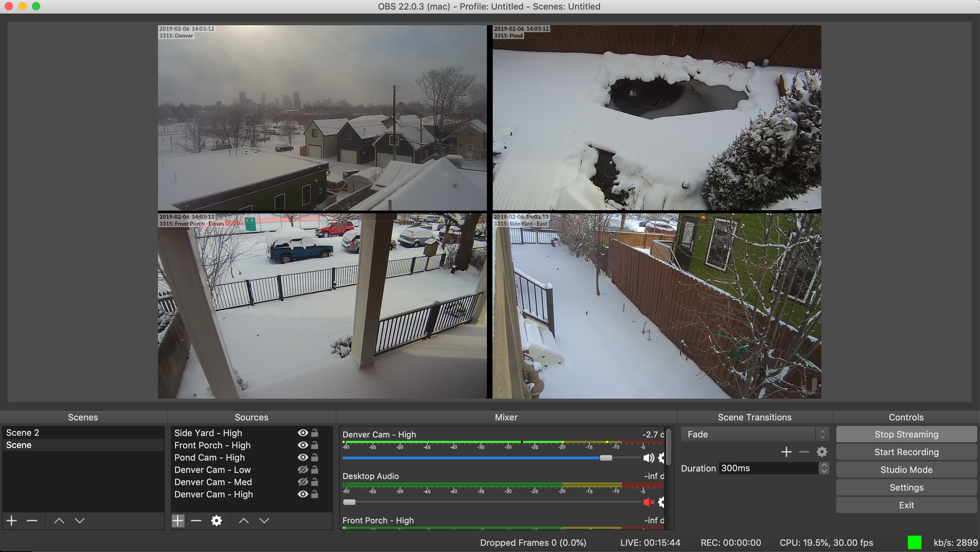Click the Stop Streaming button
Image resolution: width=980 pixels, height=552 pixels.
(906, 433)
